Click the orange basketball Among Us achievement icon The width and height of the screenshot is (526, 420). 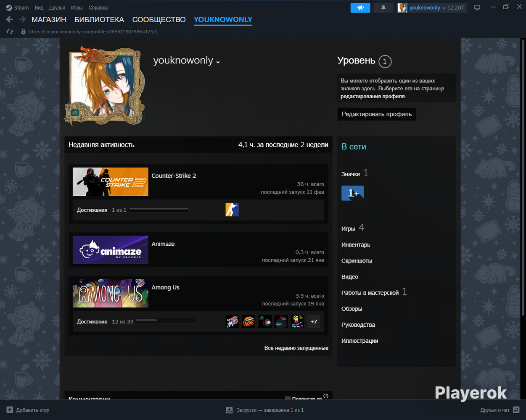point(248,322)
